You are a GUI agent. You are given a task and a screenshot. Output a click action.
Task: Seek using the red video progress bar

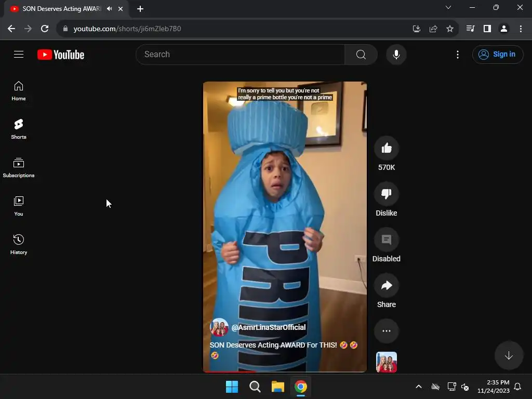[285, 371]
